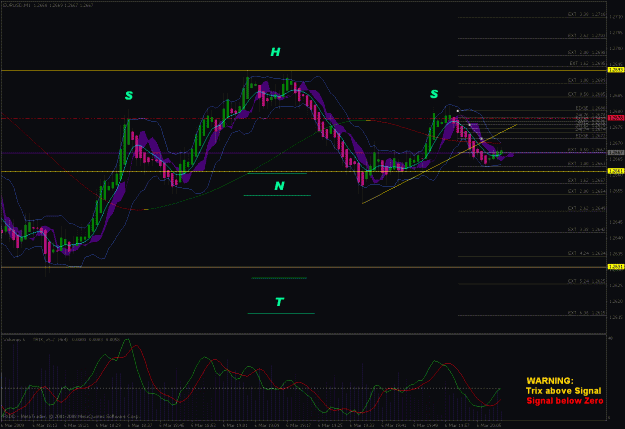Click the topmost yellow price tag on axis
Image resolution: width=625 pixels, height=429 pixels.
(x=615, y=70)
